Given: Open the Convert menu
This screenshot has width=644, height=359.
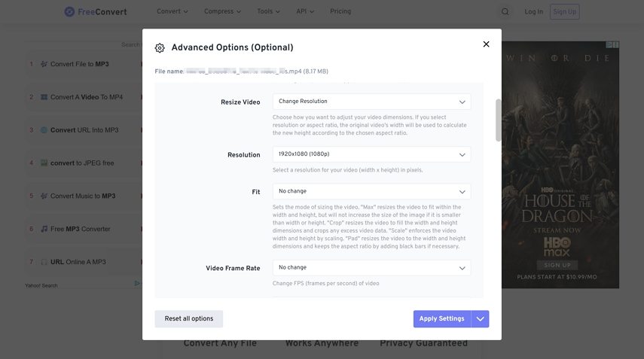Looking at the screenshot, I should [172, 11].
